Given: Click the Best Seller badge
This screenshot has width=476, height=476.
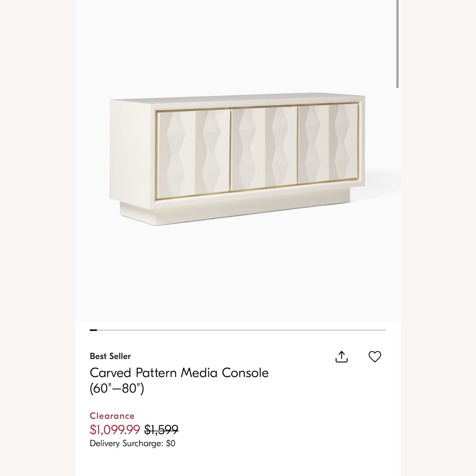Looking at the screenshot, I should 110,356.
